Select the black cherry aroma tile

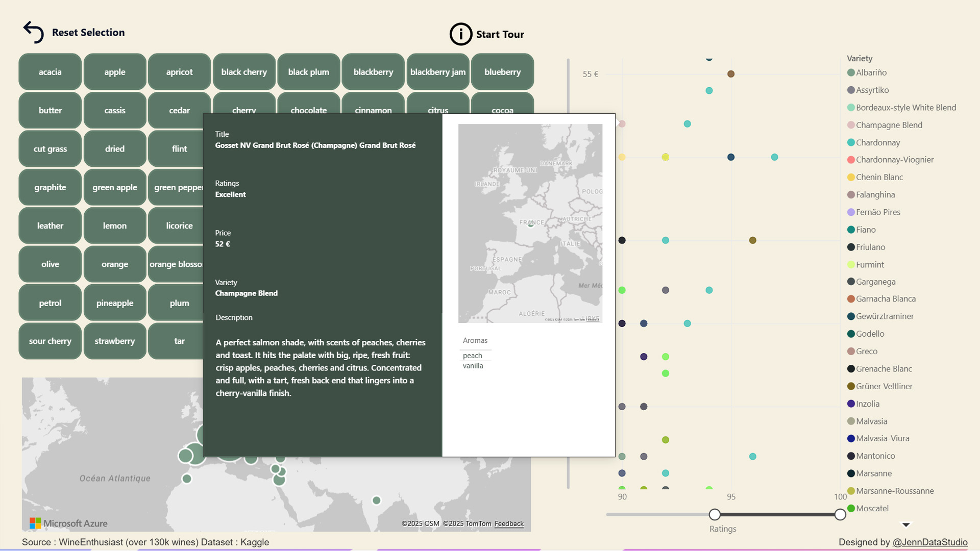244,72
